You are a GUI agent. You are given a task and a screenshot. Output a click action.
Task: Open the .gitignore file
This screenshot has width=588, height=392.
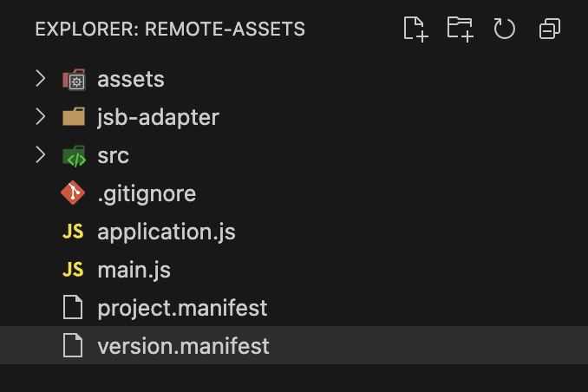point(147,193)
